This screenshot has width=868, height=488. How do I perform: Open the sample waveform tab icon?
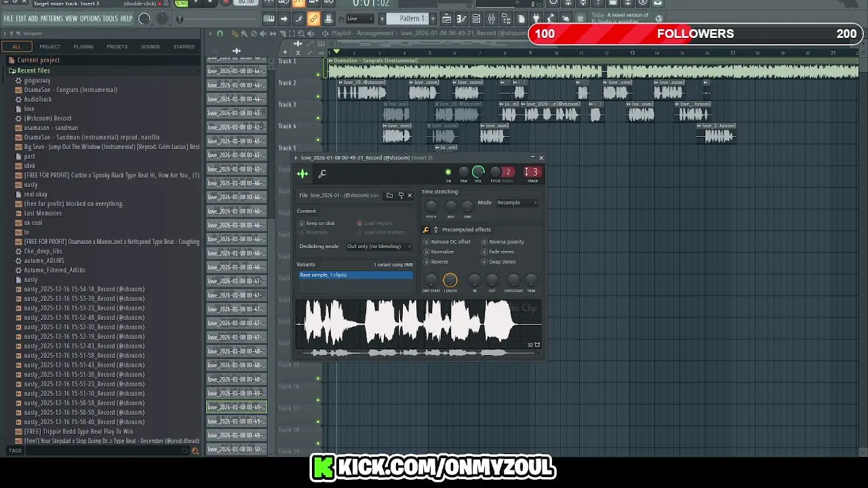(x=302, y=174)
